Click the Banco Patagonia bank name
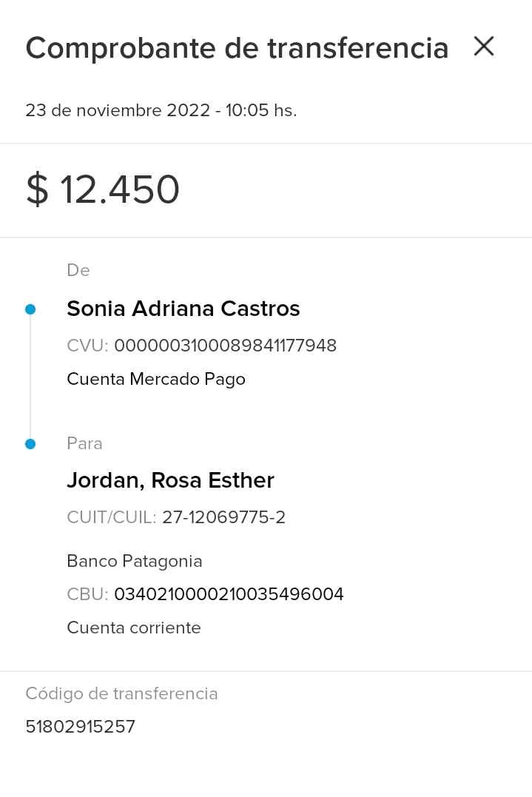The width and height of the screenshot is (532, 797). click(x=134, y=561)
